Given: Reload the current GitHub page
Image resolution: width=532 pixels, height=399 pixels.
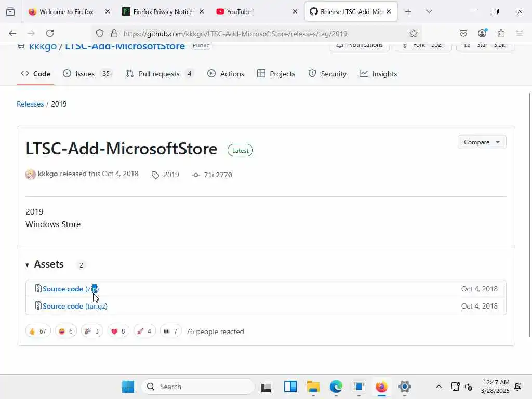Looking at the screenshot, I should pos(50,33).
